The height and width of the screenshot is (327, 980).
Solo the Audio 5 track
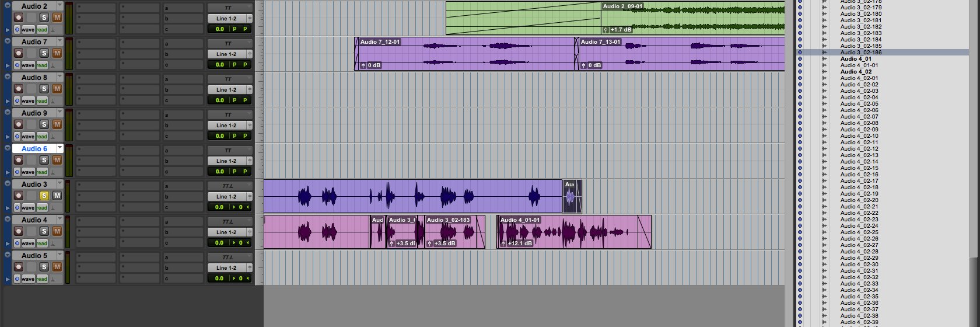point(44,267)
